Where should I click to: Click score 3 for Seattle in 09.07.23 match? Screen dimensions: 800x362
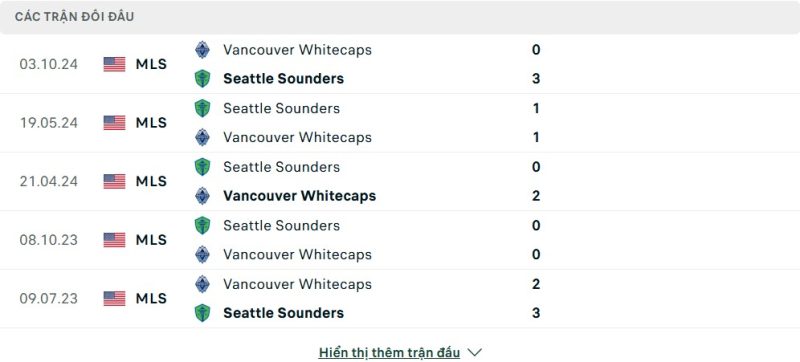536,313
